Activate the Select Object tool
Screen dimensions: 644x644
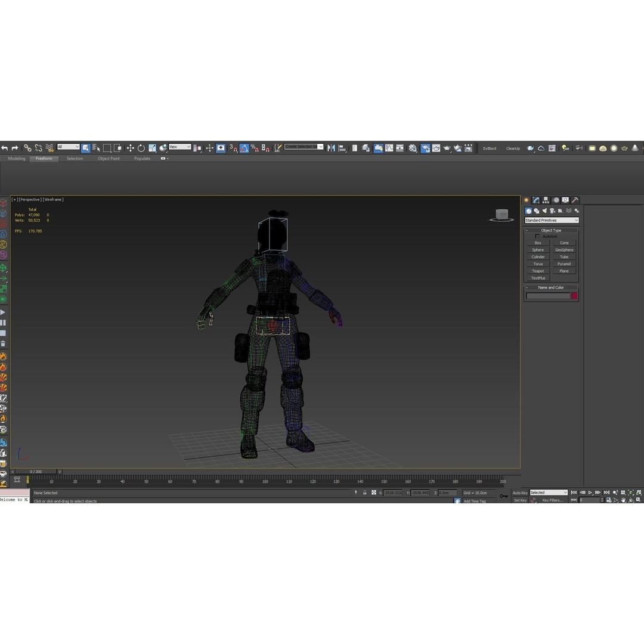coord(85,148)
